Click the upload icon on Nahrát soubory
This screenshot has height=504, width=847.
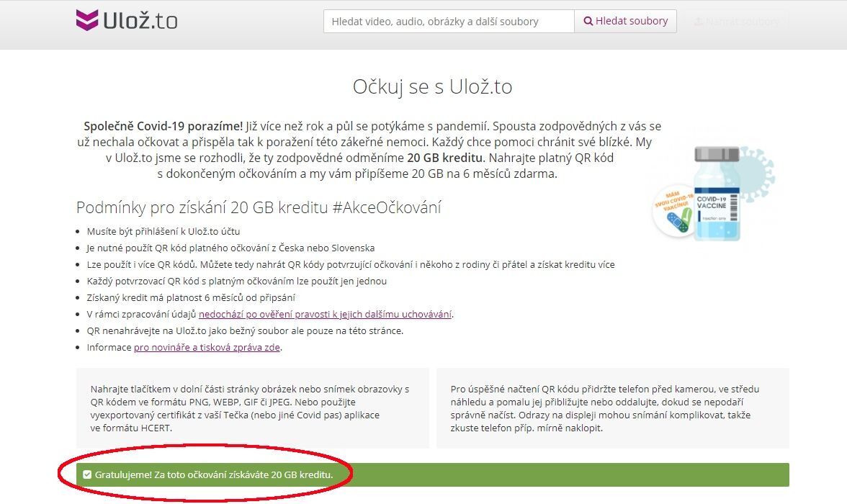700,21
